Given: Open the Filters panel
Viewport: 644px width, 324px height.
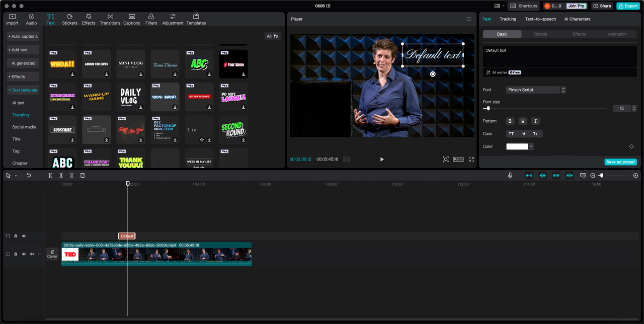Looking at the screenshot, I should point(151,20).
